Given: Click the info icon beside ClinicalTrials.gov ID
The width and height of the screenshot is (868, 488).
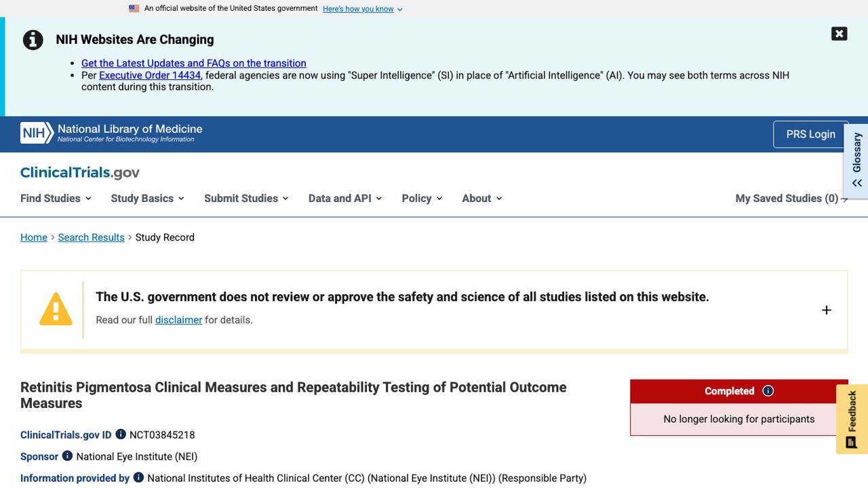Looking at the screenshot, I should [x=121, y=434].
